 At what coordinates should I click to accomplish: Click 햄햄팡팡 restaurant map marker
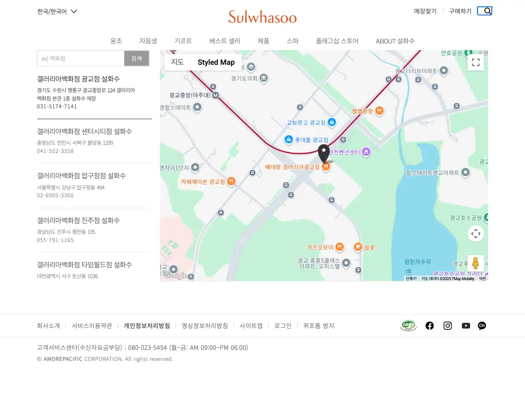(x=379, y=111)
